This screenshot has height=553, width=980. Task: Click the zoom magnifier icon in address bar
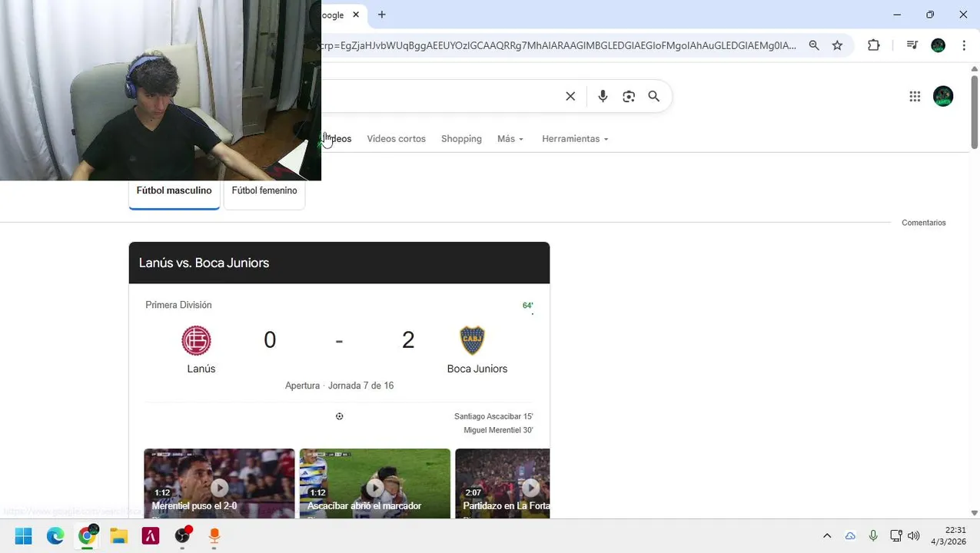(814, 45)
